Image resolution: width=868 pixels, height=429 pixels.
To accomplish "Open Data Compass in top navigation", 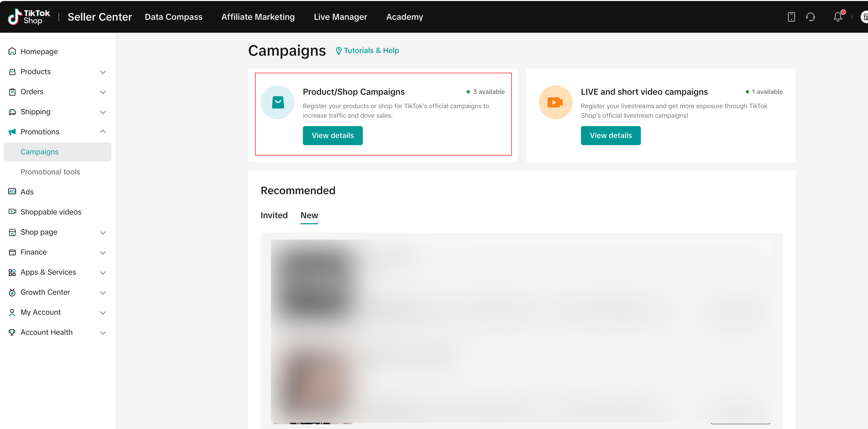I will pyautogui.click(x=174, y=17).
